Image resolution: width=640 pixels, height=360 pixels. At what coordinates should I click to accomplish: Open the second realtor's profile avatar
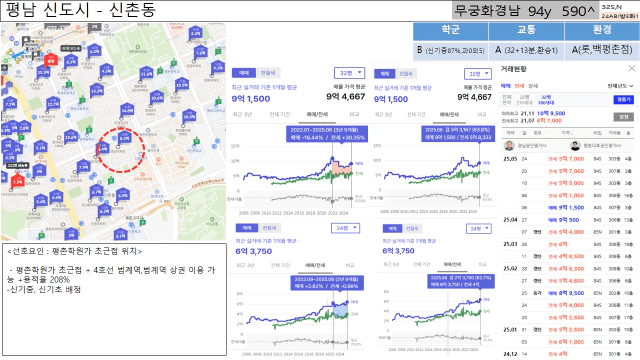click(x=575, y=146)
